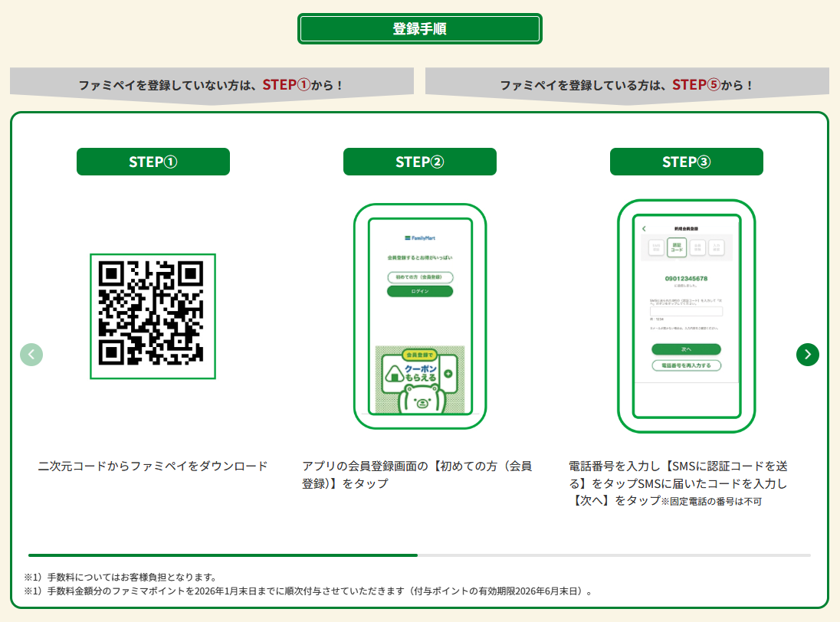Select the STEP① green label
Image resolution: width=840 pixels, height=622 pixels.
click(x=153, y=162)
